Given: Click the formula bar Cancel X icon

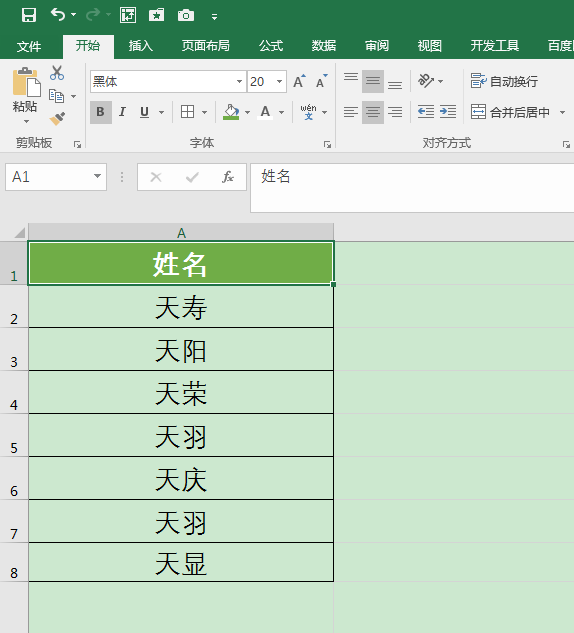Looking at the screenshot, I should coord(156,177).
